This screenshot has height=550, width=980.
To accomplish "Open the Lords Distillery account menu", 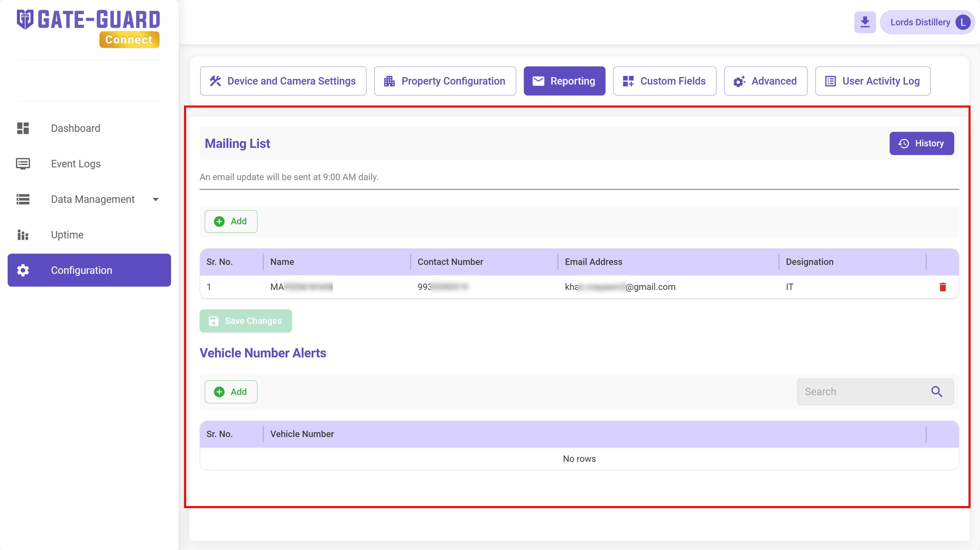I will pos(927,22).
